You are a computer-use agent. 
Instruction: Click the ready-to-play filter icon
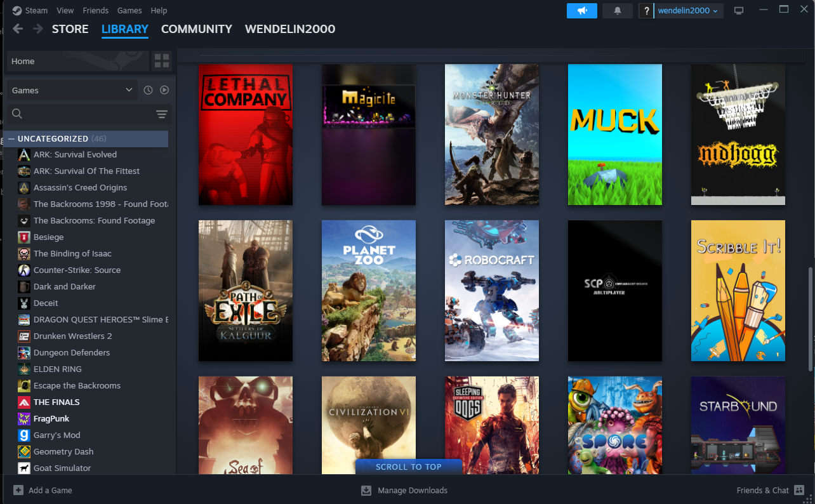pos(164,90)
